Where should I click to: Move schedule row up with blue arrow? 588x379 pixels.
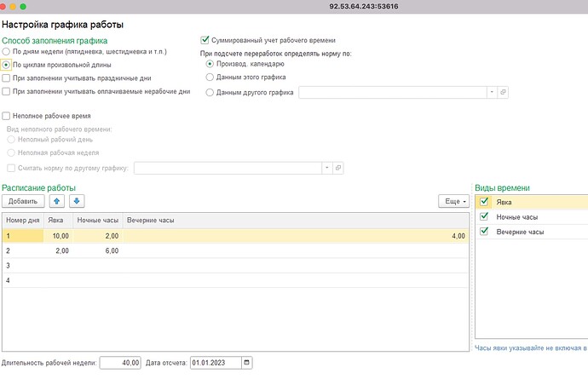pyautogui.click(x=56, y=201)
